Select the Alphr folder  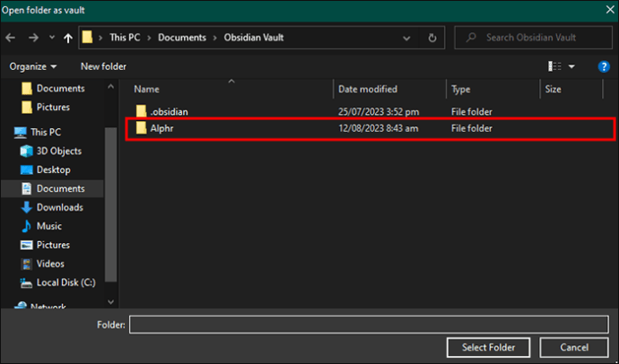click(371, 128)
